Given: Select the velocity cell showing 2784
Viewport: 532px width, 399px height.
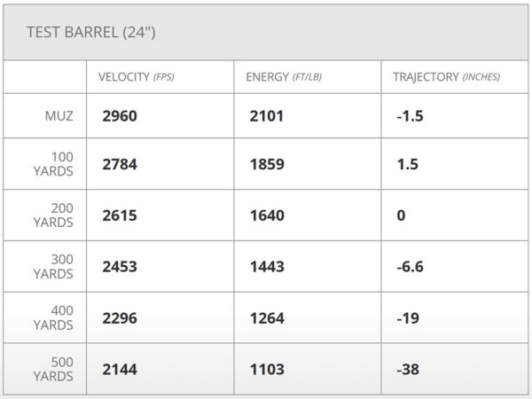Looking at the screenshot, I should point(120,165).
